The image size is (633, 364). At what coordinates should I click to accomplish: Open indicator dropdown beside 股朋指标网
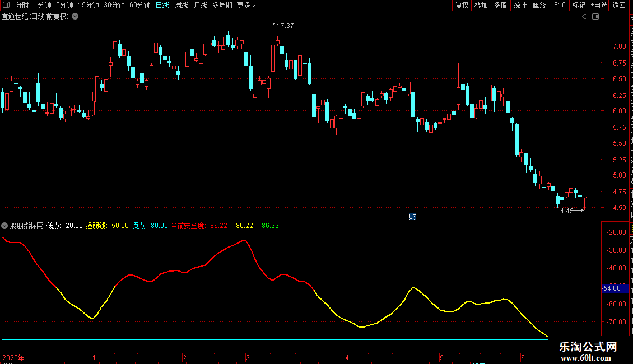click(x=4, y=226)
